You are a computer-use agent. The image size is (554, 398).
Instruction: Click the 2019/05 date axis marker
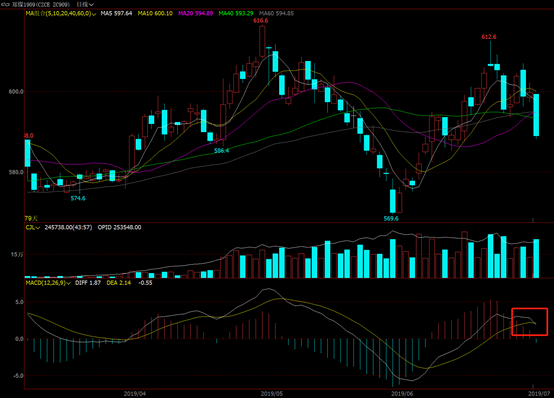coord(272,393)
